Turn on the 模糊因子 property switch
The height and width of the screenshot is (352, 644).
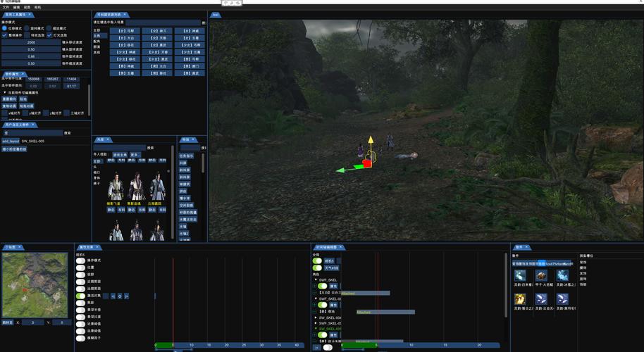tap(80, 338)
